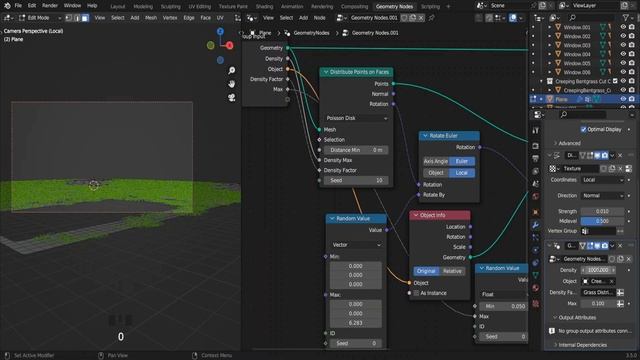Click the Strength 0.010 field

pyautogui.click(x=602, y=211)
